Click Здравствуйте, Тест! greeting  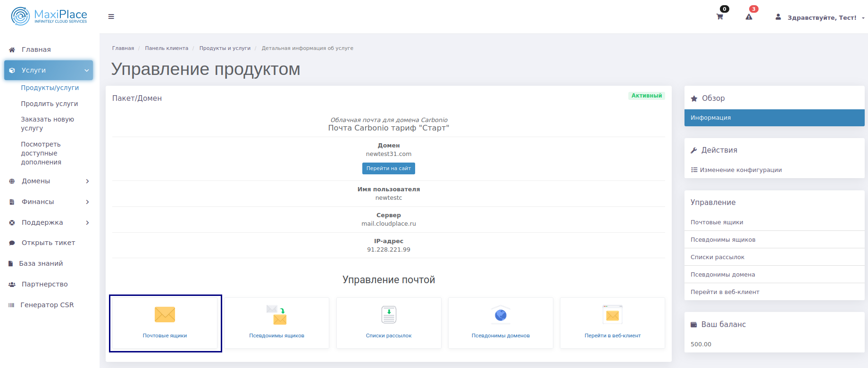822,18
